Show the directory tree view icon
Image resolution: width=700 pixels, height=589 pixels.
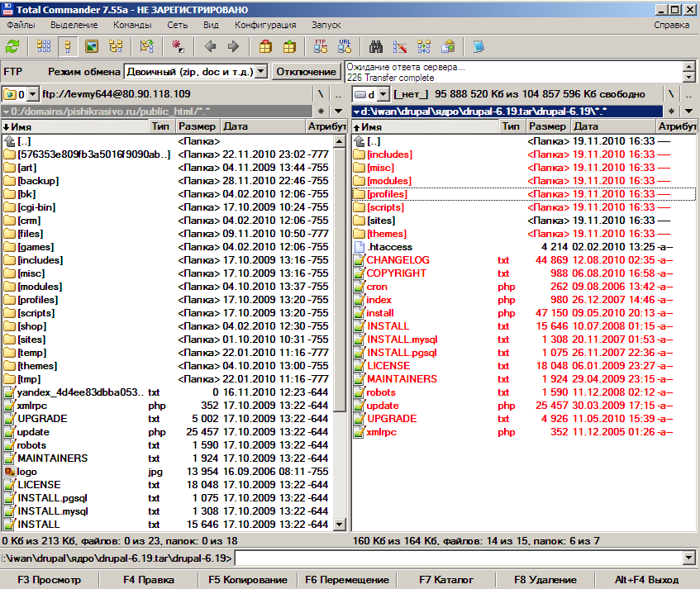coord(116,46)
